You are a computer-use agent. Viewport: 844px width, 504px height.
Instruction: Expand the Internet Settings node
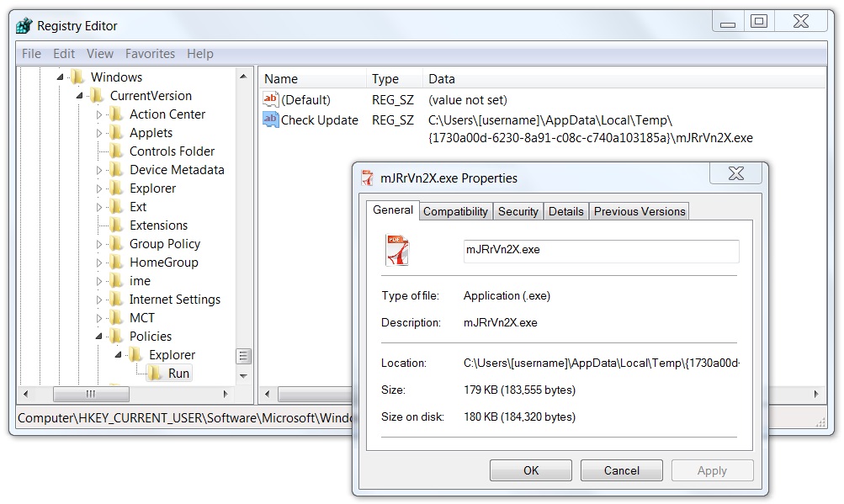tap(99, 300)
